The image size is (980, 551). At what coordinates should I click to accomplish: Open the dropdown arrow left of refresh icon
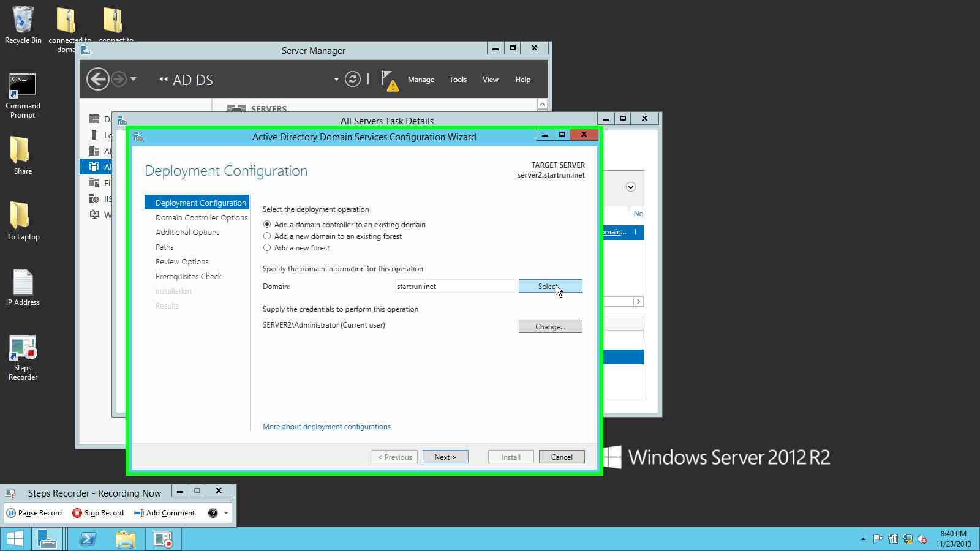[336, 80]
